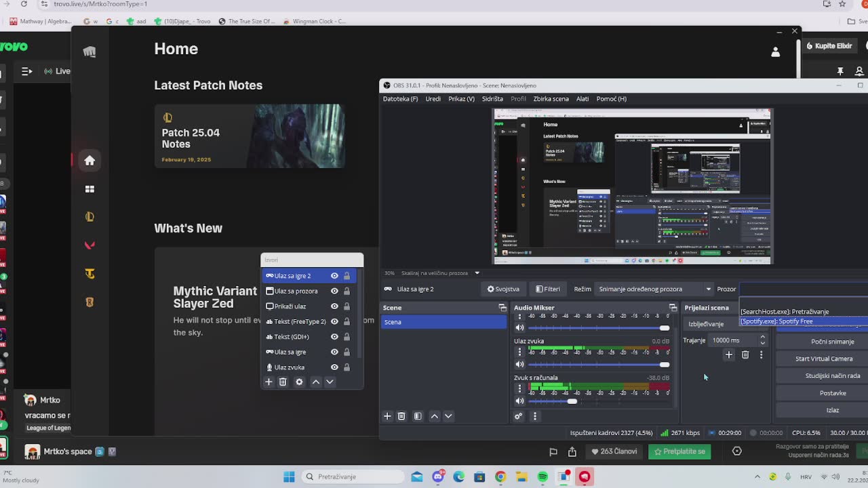The image size is (868, 488).
Task: Open Alati menu in OBS
Action: [583, 99]
